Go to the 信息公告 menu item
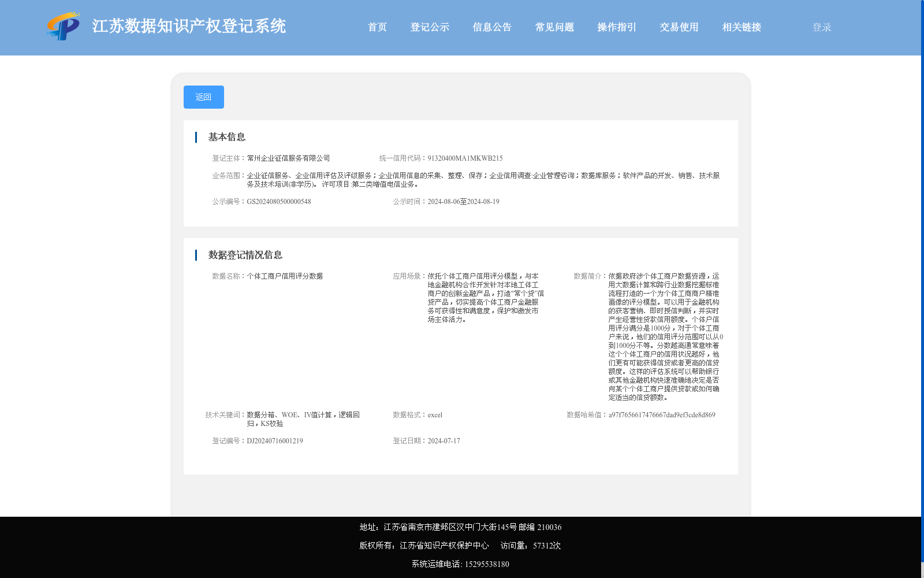Viewport: 924px width, 578px height. coord(492,27)
